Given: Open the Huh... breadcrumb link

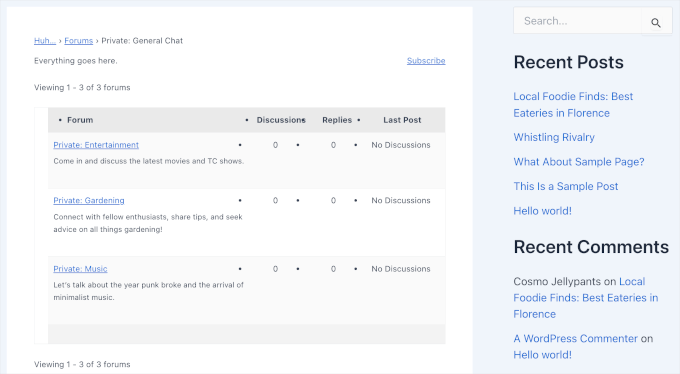Looking at the screenshot, I should [x=45, y=41].
